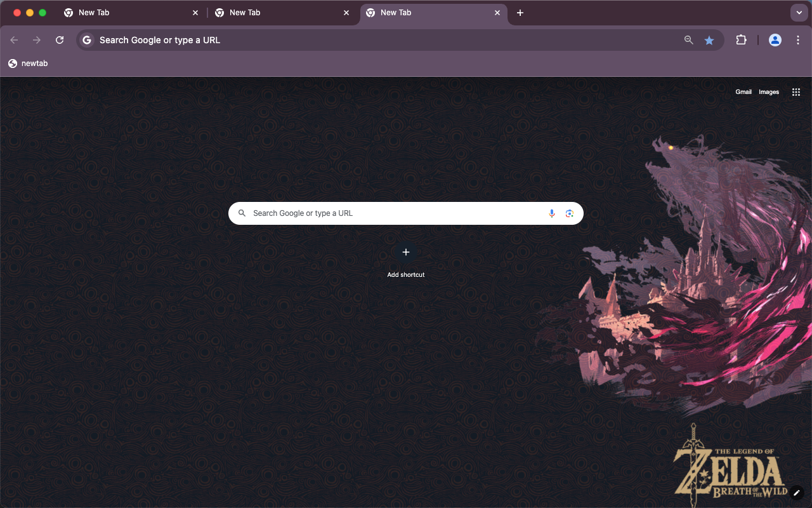Reload the current page
This screenshot has height=508, width=812.
[60, 40]
